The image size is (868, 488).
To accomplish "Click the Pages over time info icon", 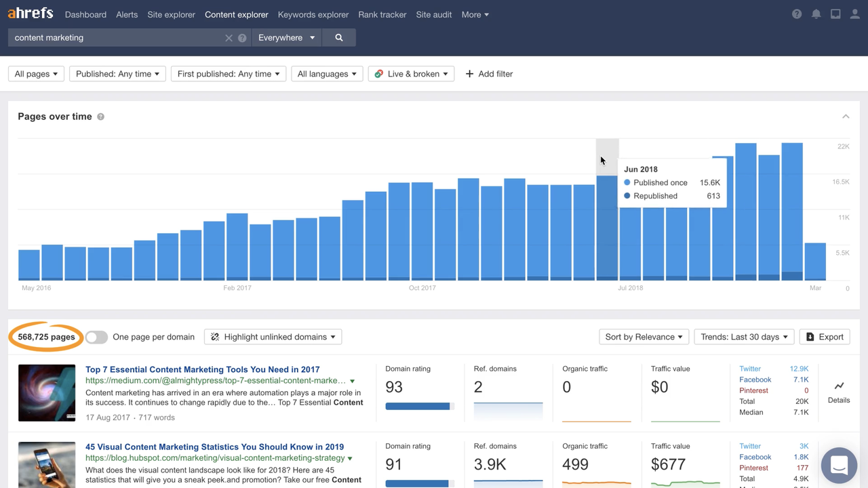I will click(x=101, y=117).
